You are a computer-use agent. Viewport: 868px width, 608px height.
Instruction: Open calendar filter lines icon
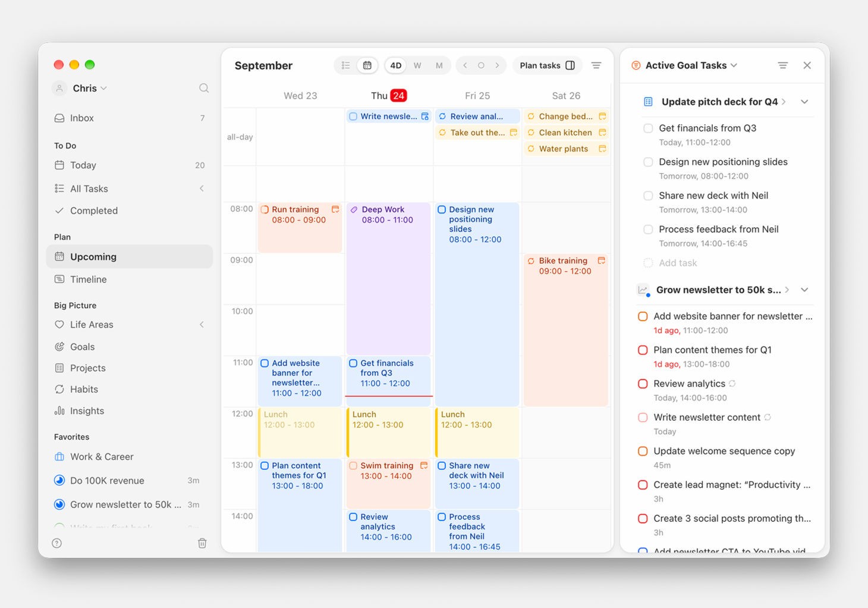point(596,65)
